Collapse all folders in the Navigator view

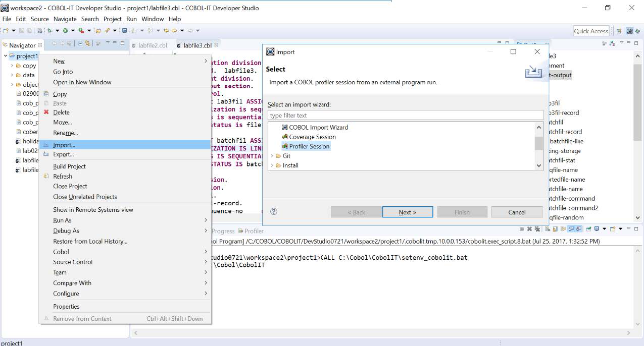(79, 45)
